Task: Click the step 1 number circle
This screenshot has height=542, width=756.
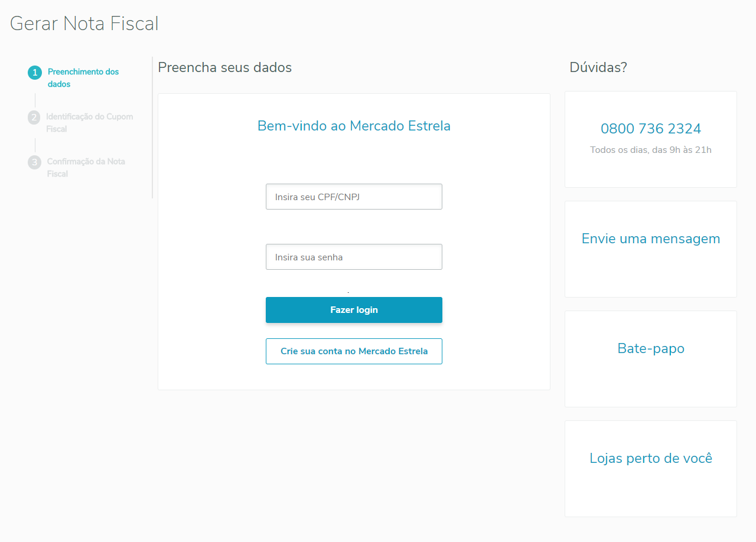Action: 35,73
